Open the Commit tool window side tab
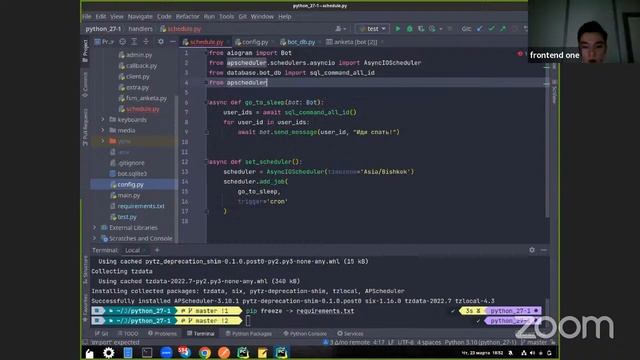Image resolution: width=640 pixels, height=360 pixels. 85,84
